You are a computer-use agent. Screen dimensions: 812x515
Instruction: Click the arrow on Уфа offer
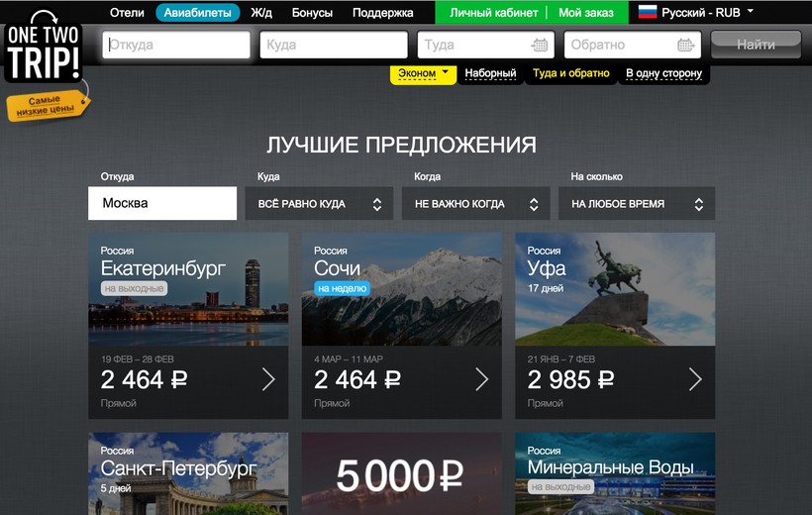click(x=695, y=379)
